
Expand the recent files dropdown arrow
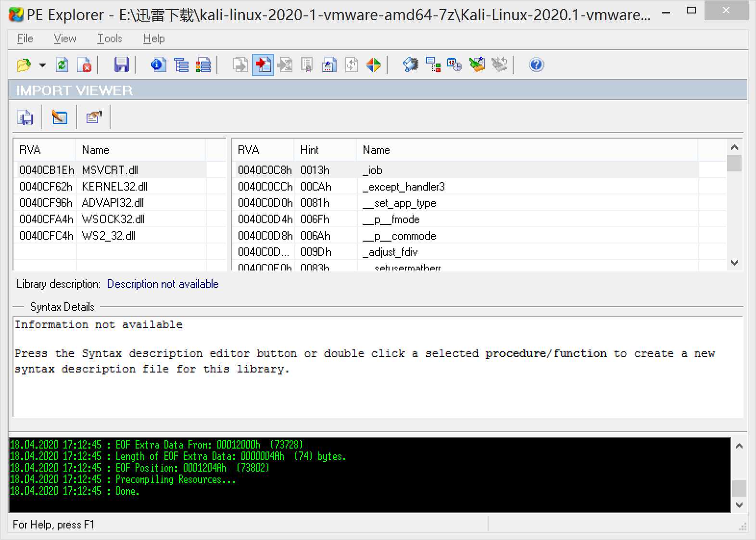tap(42, 65)
